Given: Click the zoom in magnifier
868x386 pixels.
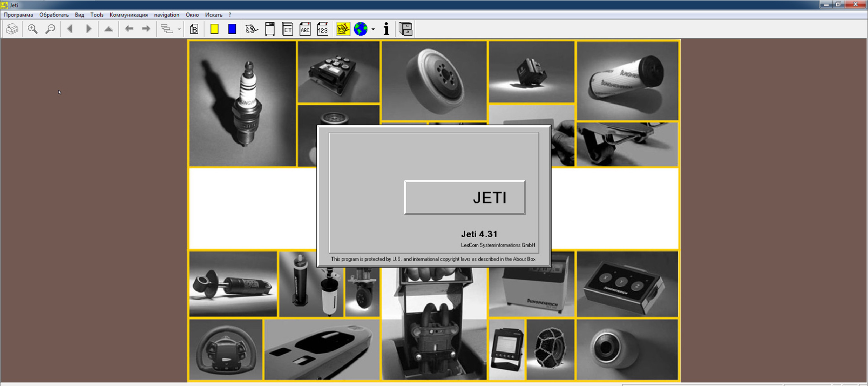Looking at the screenshot, I should [x=33, y=29].
